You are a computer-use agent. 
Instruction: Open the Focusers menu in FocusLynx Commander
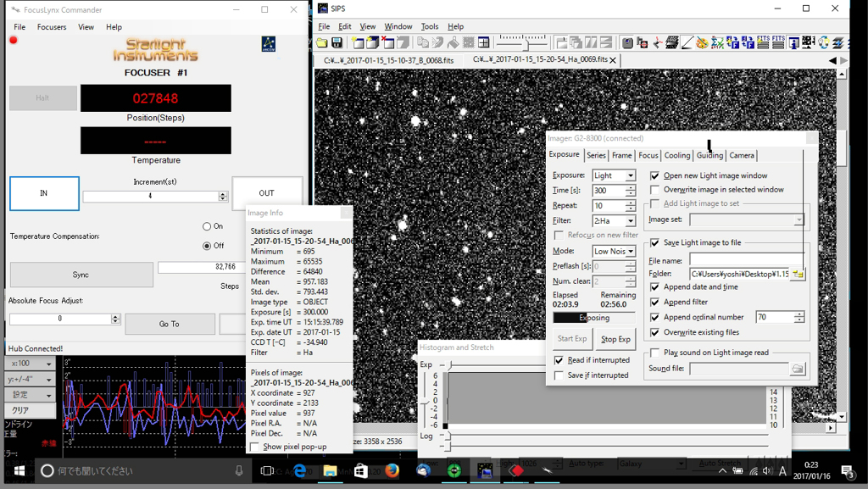[52, 27]
